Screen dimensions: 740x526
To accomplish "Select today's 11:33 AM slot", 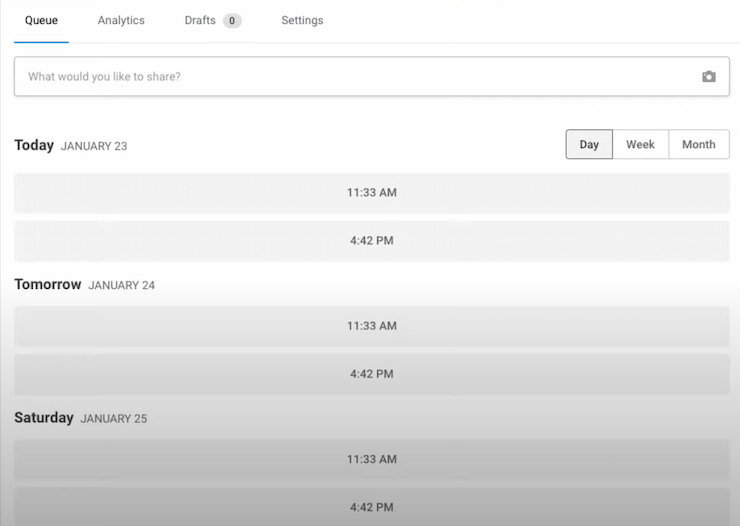I will [x=371, y=193].
